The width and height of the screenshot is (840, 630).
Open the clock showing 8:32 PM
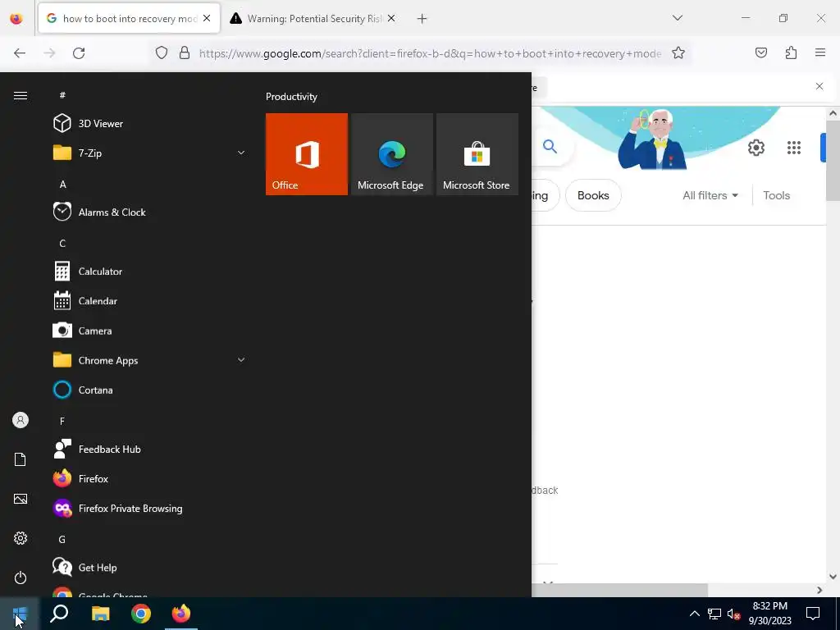(769, 614)
